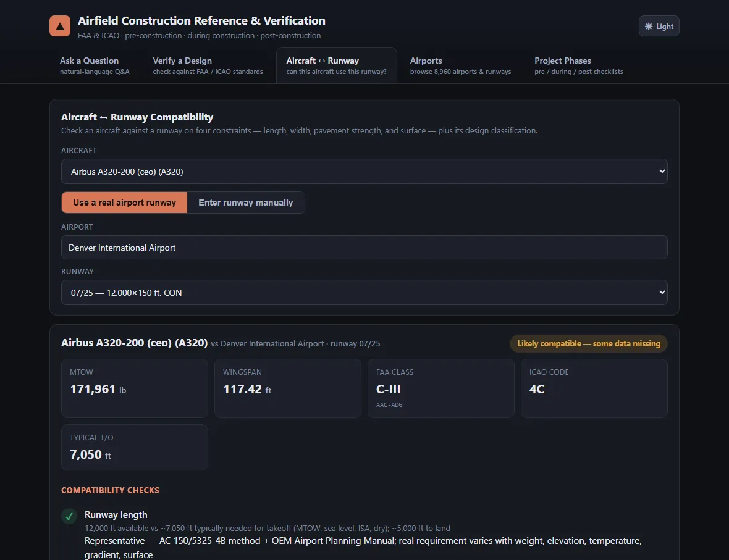The width and height of the screenshot is (729, 560).
Task: Click the MTOW value 171,961 lb
Action: 98,389
